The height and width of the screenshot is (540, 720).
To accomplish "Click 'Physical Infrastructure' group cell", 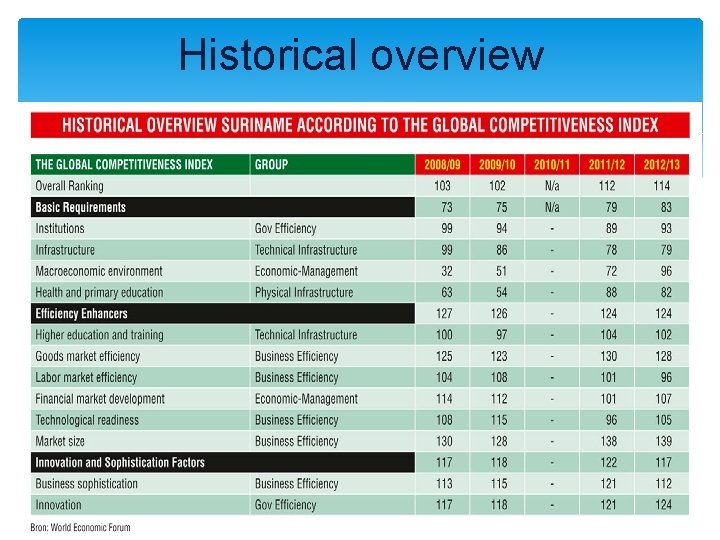I will pos(304,292).
